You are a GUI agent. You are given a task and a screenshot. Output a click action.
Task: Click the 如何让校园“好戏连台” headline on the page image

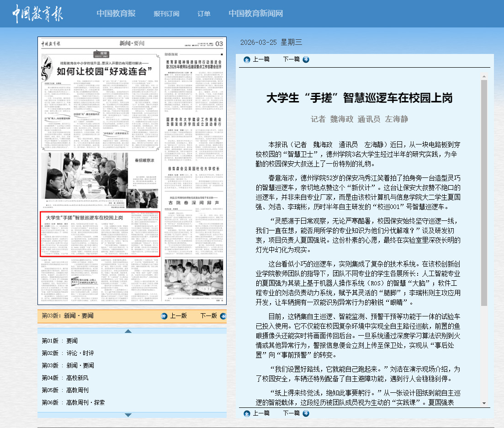(x=104, y=71)
